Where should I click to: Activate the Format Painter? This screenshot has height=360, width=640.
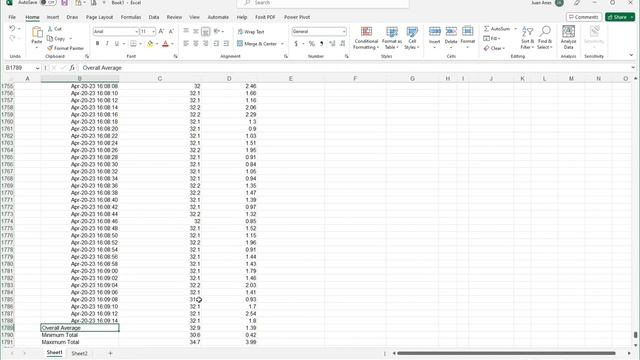(65, 48)
